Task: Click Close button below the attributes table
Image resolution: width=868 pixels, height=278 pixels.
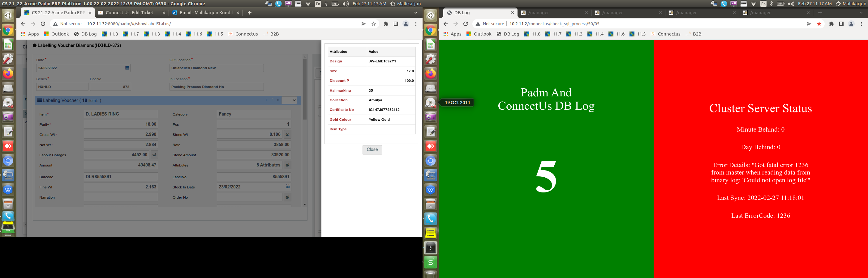Action: coord(372,150)
